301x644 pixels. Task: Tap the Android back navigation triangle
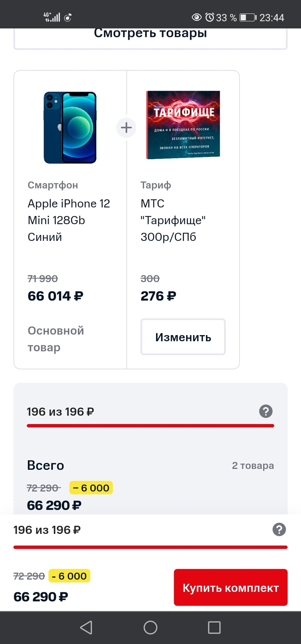coord(86,627)
